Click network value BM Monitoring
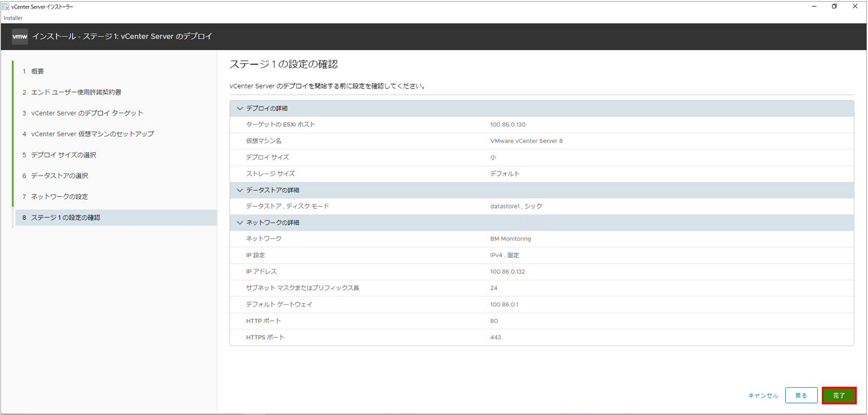Viewport: 868px width, 415px height. [x=510, y=239]
